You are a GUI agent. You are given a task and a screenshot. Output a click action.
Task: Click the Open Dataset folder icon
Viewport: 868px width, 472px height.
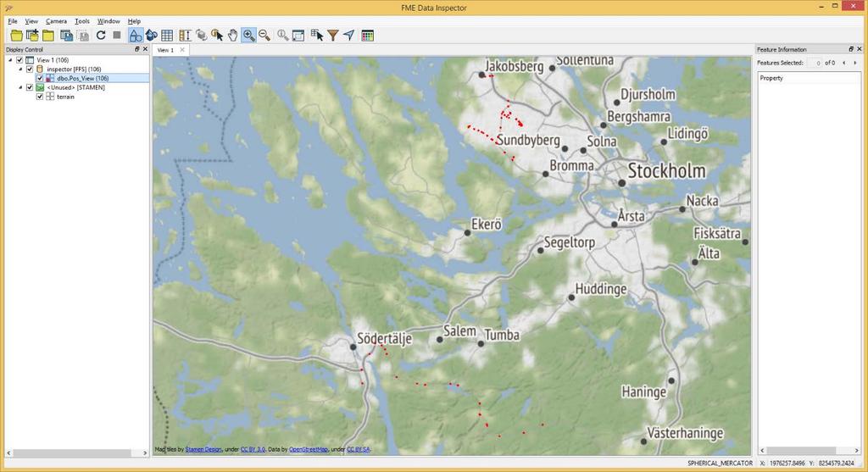click(17, 36)
